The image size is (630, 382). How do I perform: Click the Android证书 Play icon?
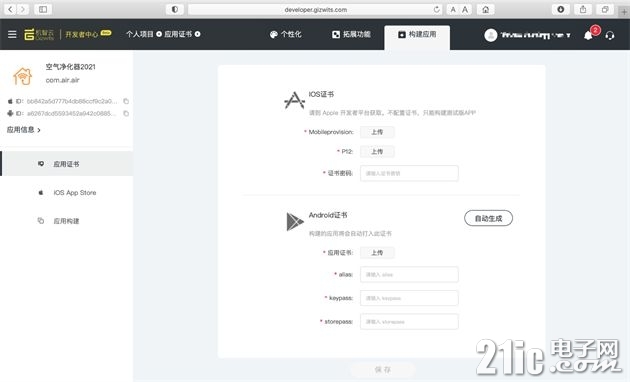click(295, 222)
